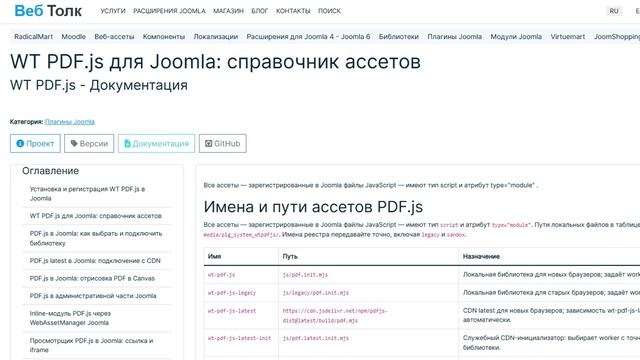Open the RadicalMart category link

33,37
